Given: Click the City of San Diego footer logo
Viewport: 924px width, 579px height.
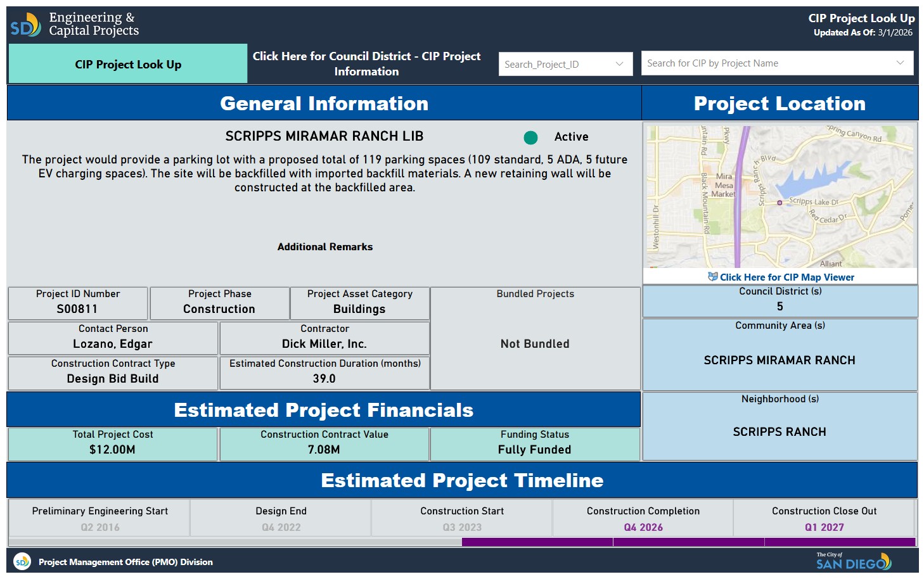Looking at the screenshot, I should [853, 561].
